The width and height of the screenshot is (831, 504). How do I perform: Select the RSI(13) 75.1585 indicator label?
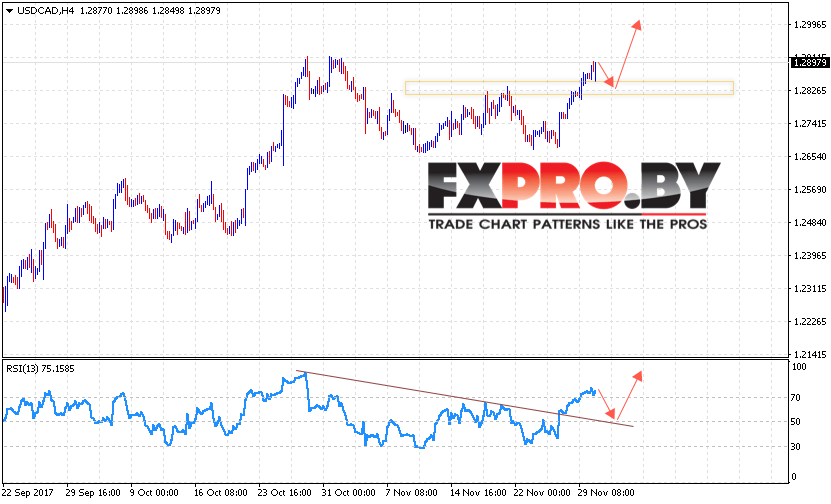coord(40,368)
